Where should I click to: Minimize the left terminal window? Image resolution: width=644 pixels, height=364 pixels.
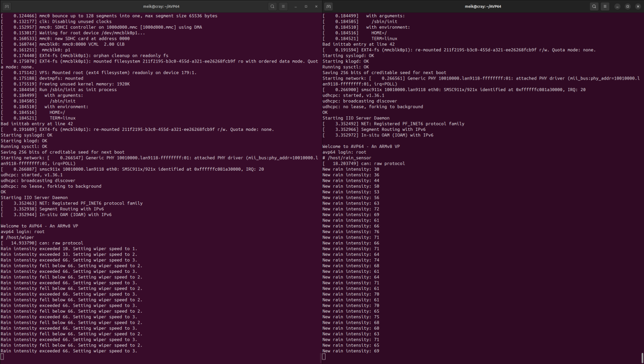[x=295, y=7]
